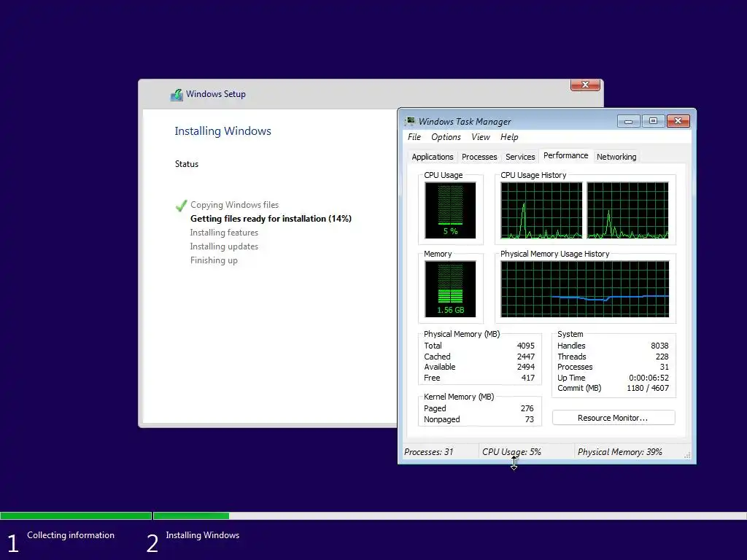Click the green checkmark beside Copying Windows files
This screenshot has height=560, width=747.
point(181,205)
